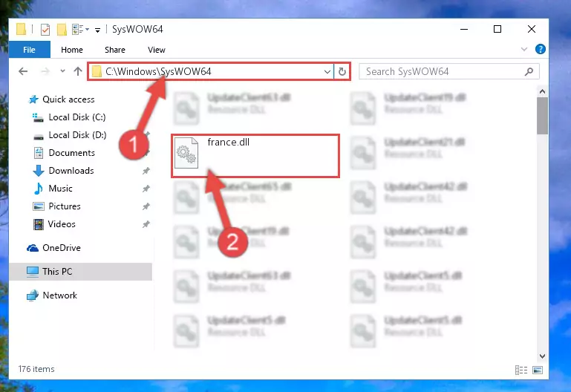Click the folder icon in the address bar
Viewport: 571px width, 392px height.
(97, 72)
